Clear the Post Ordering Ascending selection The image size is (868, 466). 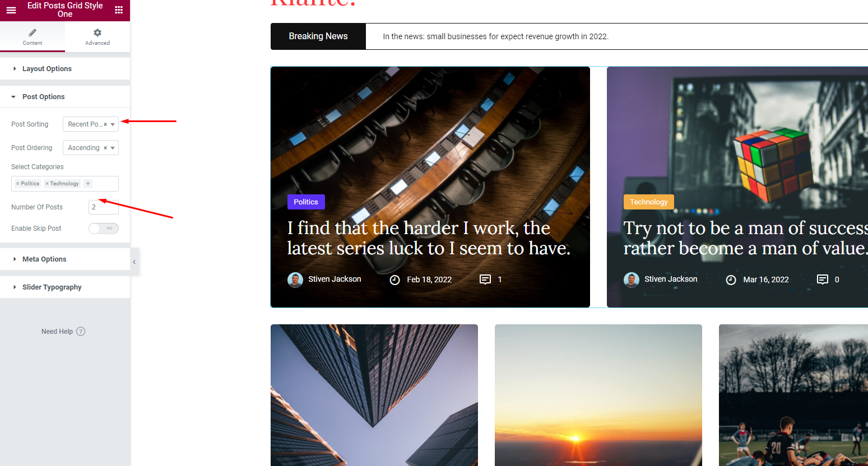pos(105,148)
